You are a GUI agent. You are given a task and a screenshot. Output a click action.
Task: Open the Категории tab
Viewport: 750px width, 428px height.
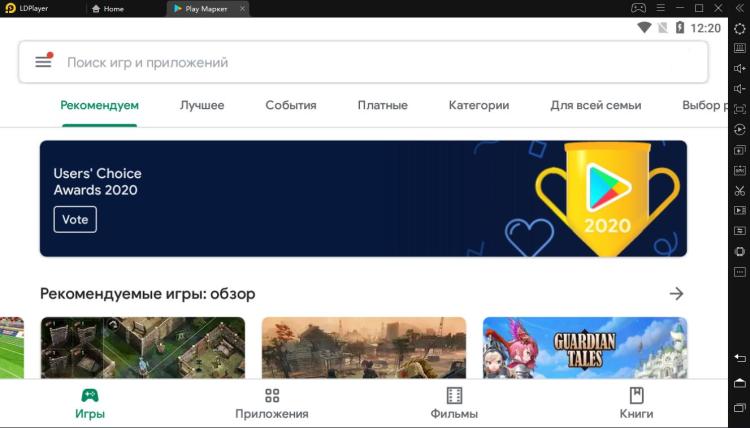[x=479, y=106]
